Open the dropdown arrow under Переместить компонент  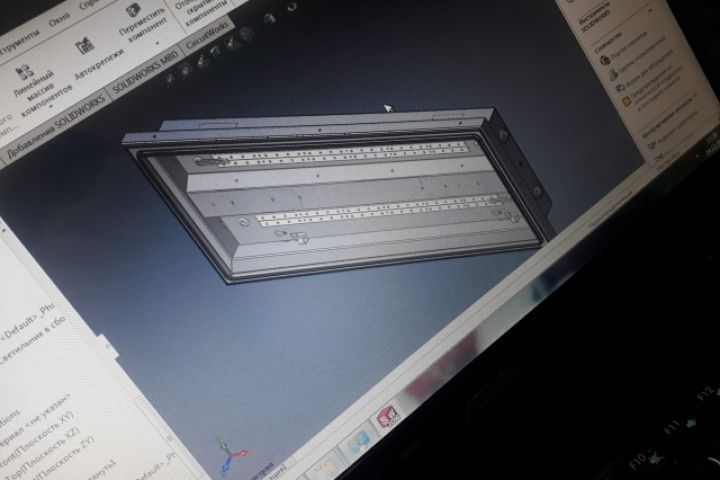(x=158, y=44)
